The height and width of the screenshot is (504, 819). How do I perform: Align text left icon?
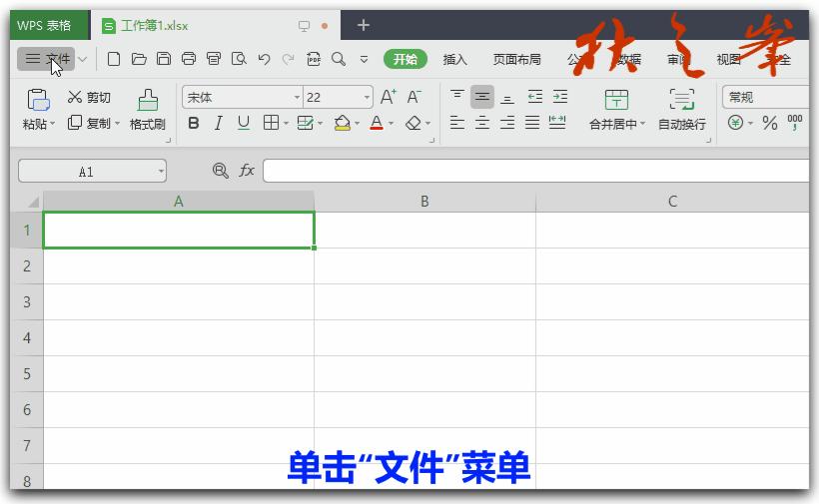(x=457, y=123)
